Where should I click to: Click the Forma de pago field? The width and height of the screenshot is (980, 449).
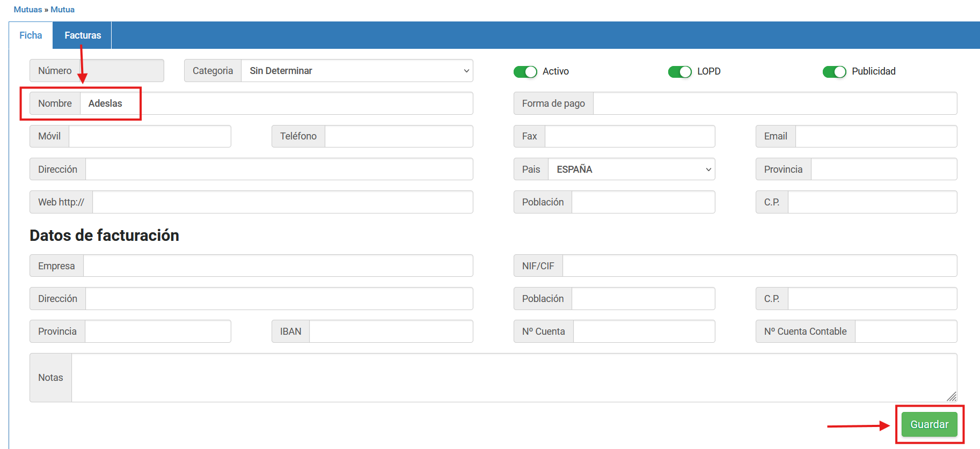(775, 104)
